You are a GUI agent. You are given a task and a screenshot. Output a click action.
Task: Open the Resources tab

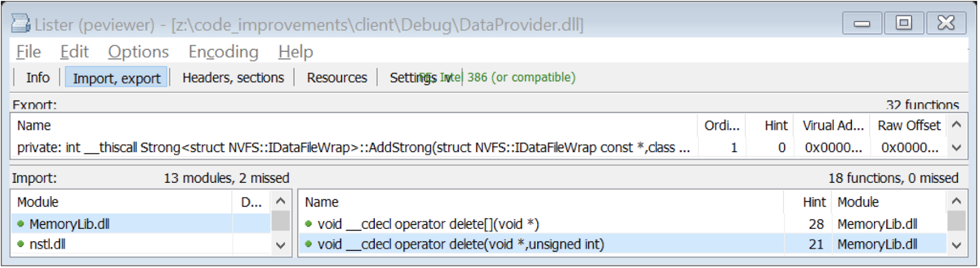[337, 78]
